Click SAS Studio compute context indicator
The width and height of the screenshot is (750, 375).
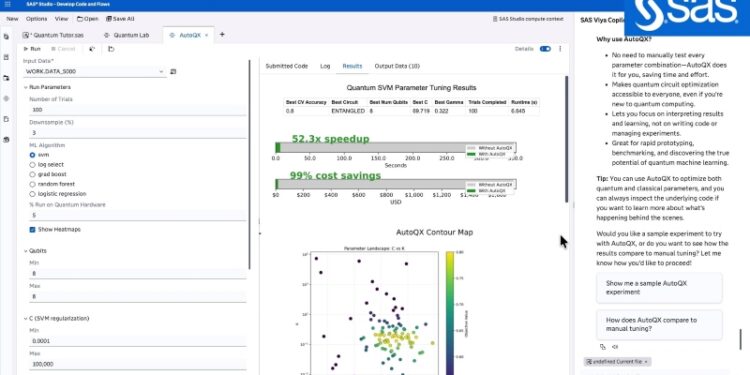528,19
